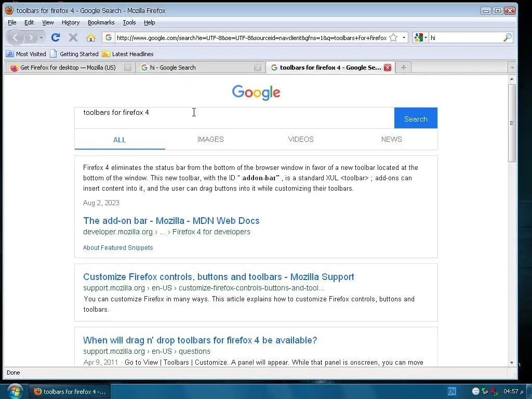The width and height of the screenshot is (532, 399).
Task: Click the Firefox logo in title bar
Action: pos(9,10)
